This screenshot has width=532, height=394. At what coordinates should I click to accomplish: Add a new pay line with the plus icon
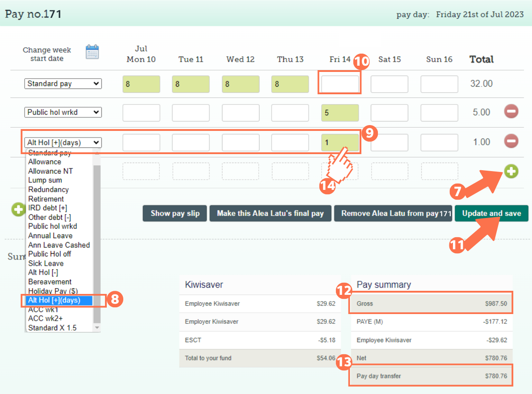[x=511, y=171]
